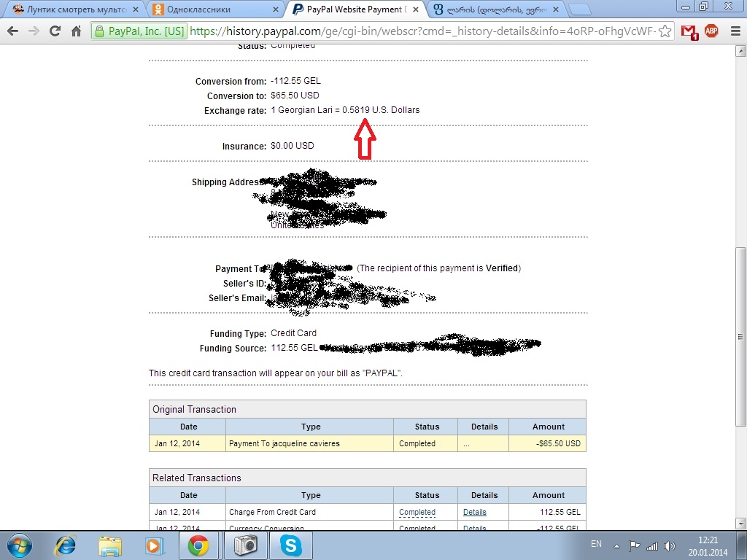Click the Original Transaction table heading
The height and width of the screenshot is (560, 747).
[194, 410]
